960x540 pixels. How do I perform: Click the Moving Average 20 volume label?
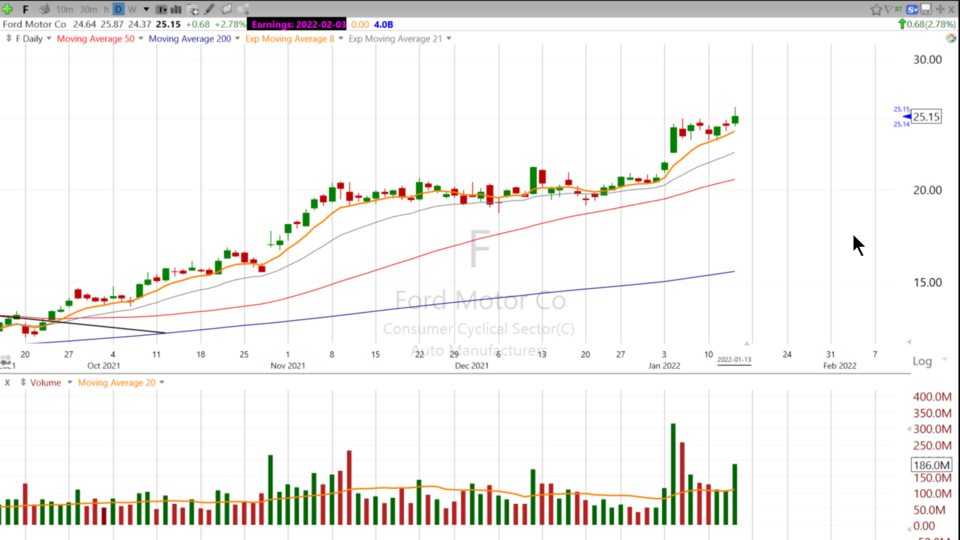click(116, 383)
